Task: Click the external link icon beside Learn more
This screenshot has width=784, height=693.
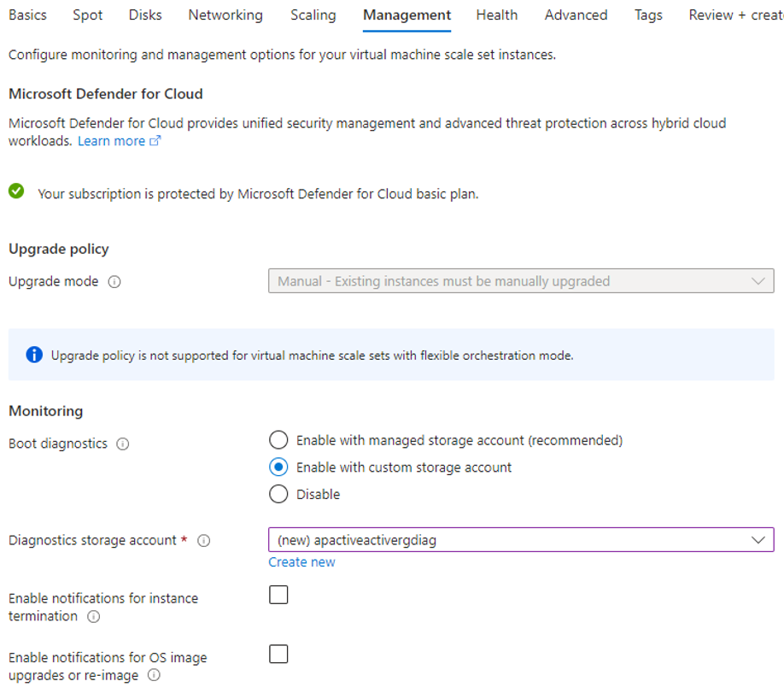Action: coord(155,141)
